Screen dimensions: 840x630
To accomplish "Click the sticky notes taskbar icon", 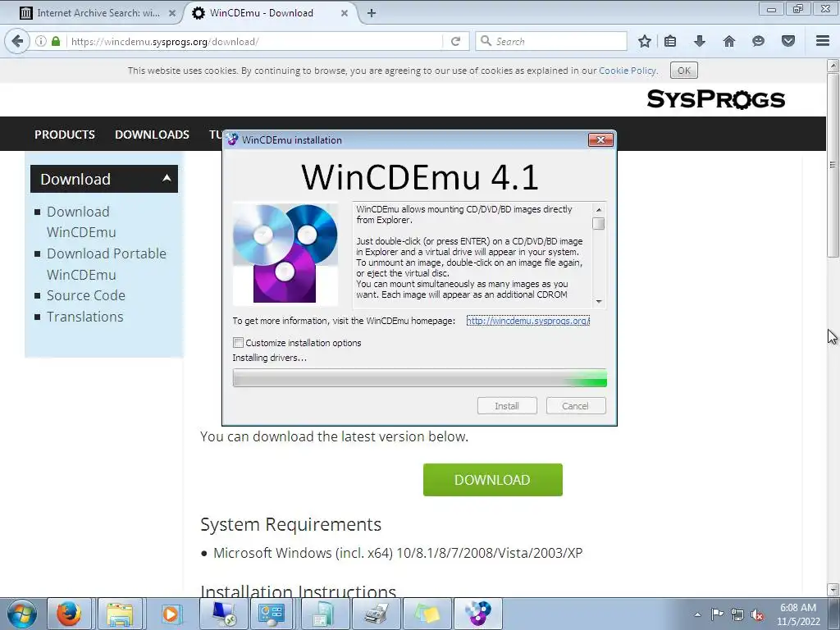I will [427, 614].
